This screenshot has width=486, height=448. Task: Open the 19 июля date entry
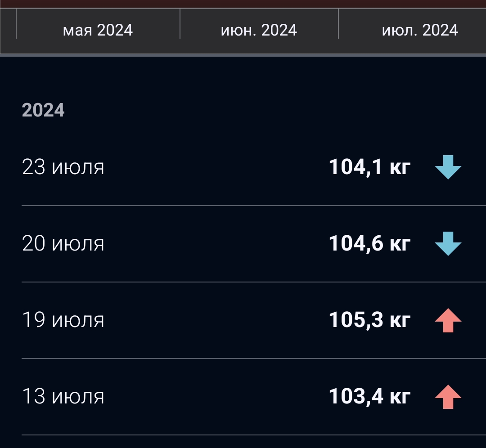[x=63, y=320]
